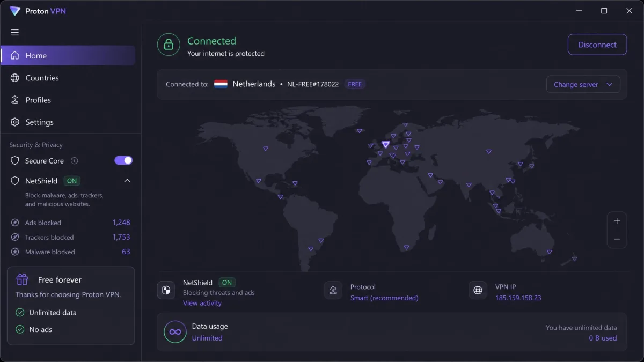The width and height of the screenshot is (644, 362).
Task: Click the Free forever heading
Action: 60,279
